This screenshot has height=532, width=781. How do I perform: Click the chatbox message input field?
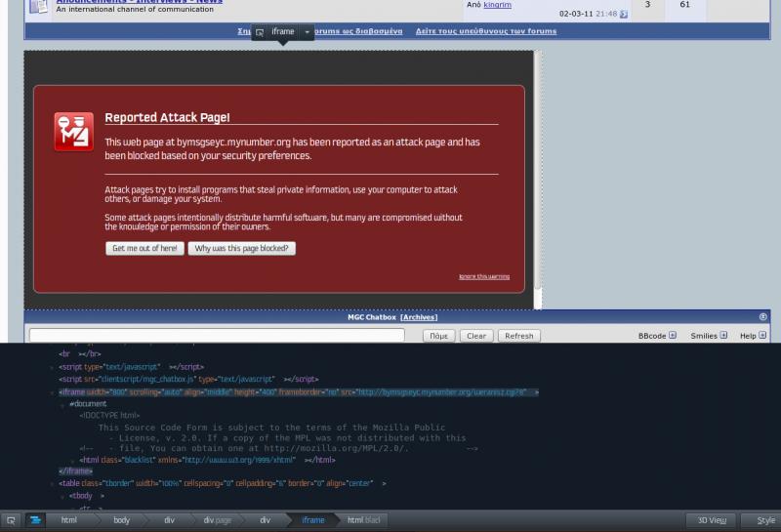click(217, 336)
